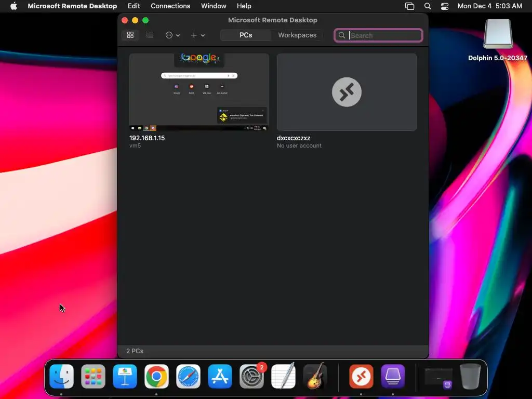Viewport: 532px width, 399px height.
Task: Open the ellipsis actions menu
Action: tap(172, 35)
